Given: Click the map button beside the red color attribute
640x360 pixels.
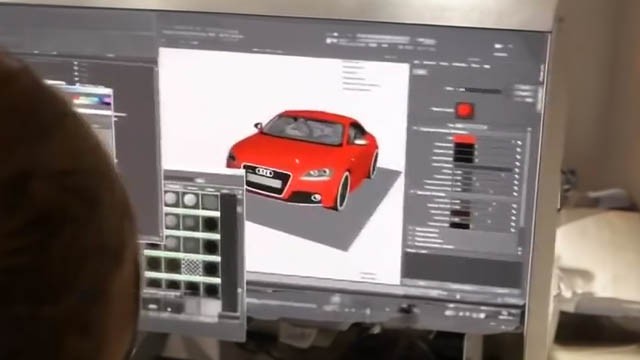Looking at the screenshot, I should (x=519, y=143).
